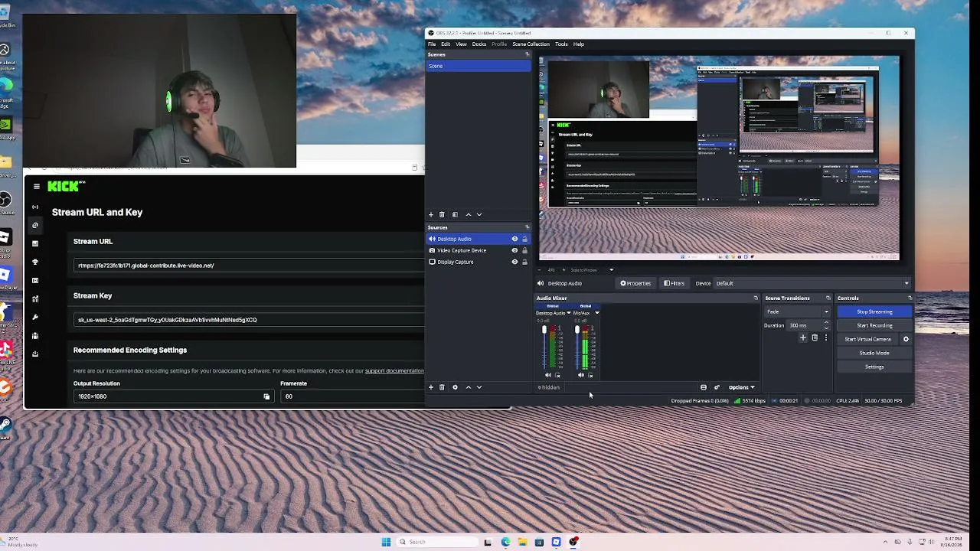Open the Windows Start menu
The width and height of the screenshot is (980, 551).
386,542
